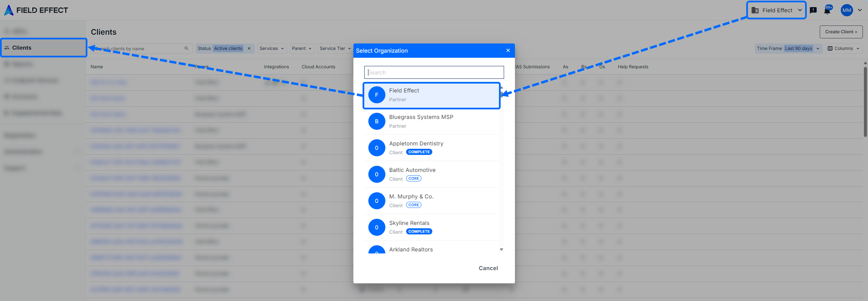Open the Services filter dropdown

point(272,49)
